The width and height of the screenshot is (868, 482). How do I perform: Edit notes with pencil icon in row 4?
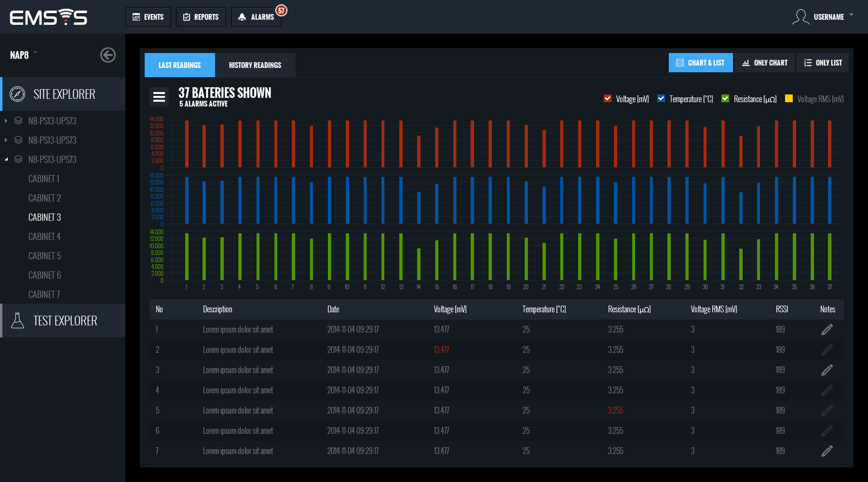pos(827,390)
